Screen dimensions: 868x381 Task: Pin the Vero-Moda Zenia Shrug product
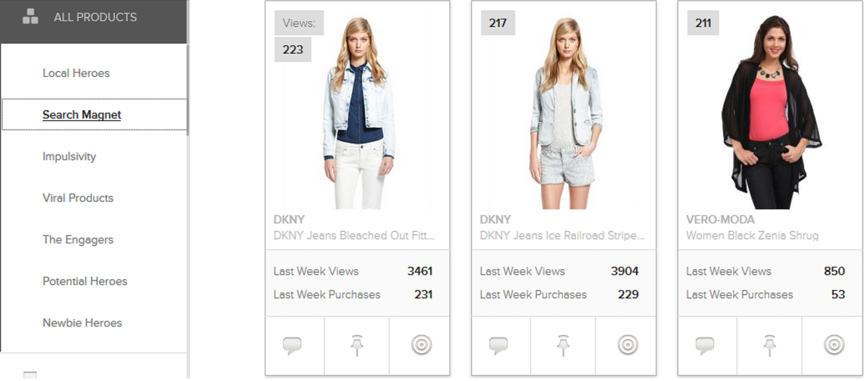click(770, 345)
